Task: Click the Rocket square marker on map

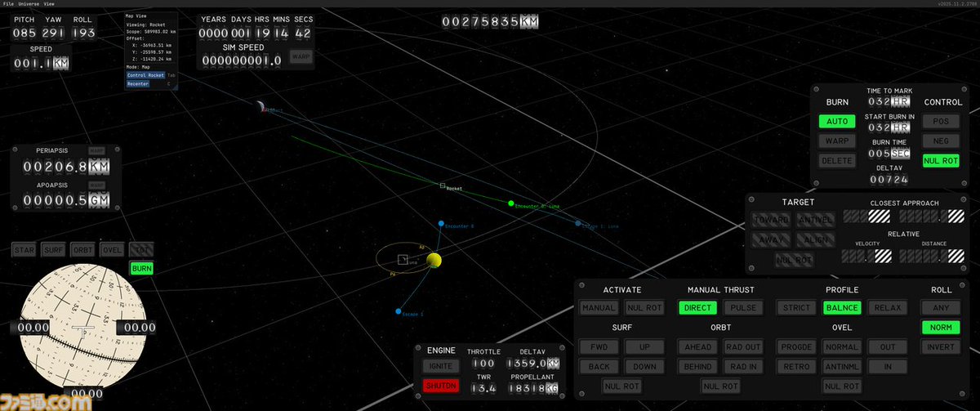Action: [x=443, y=186]
